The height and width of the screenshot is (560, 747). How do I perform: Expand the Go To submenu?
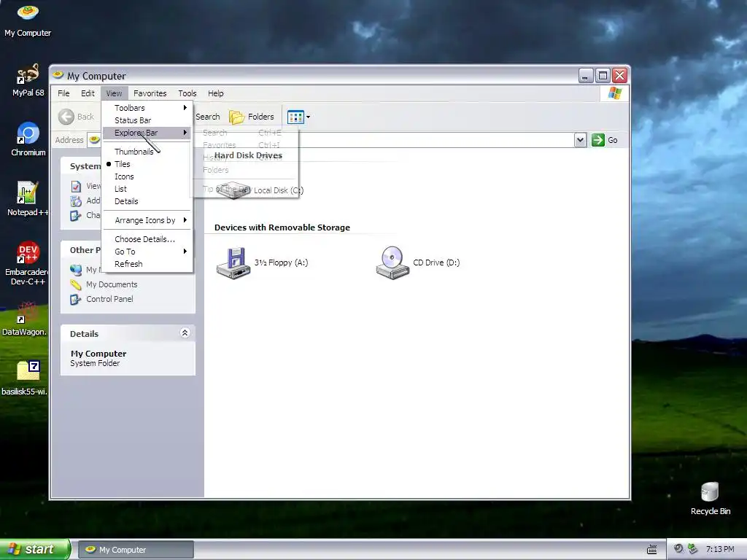point(147,252)
